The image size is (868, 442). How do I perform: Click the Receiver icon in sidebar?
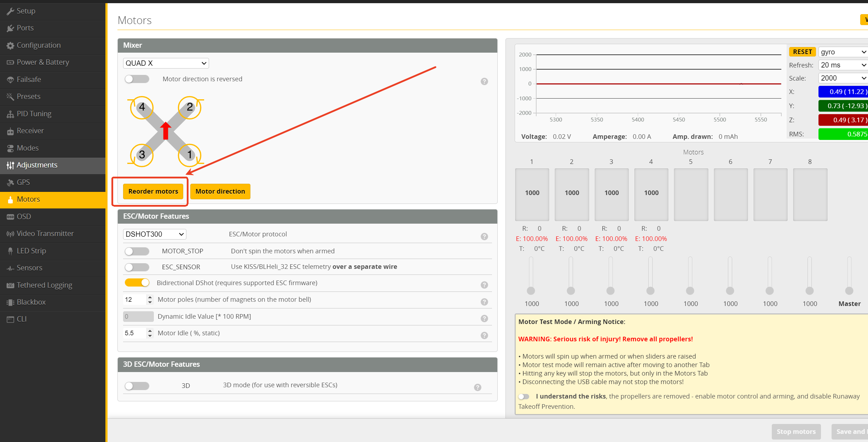10,131
